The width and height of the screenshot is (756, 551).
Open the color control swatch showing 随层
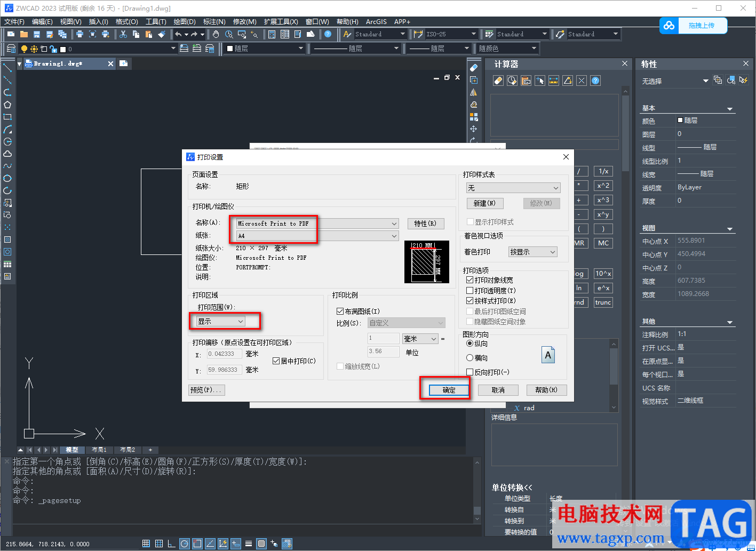coord(264,49)
